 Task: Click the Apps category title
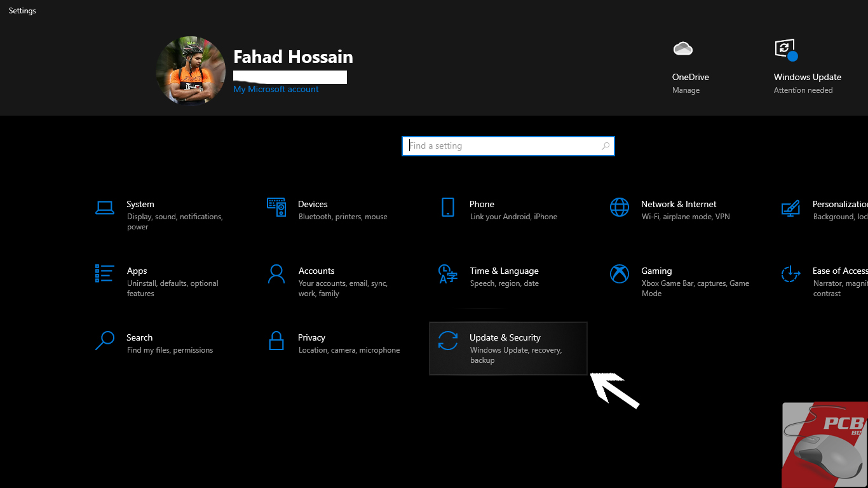click(x=137, y=271)
